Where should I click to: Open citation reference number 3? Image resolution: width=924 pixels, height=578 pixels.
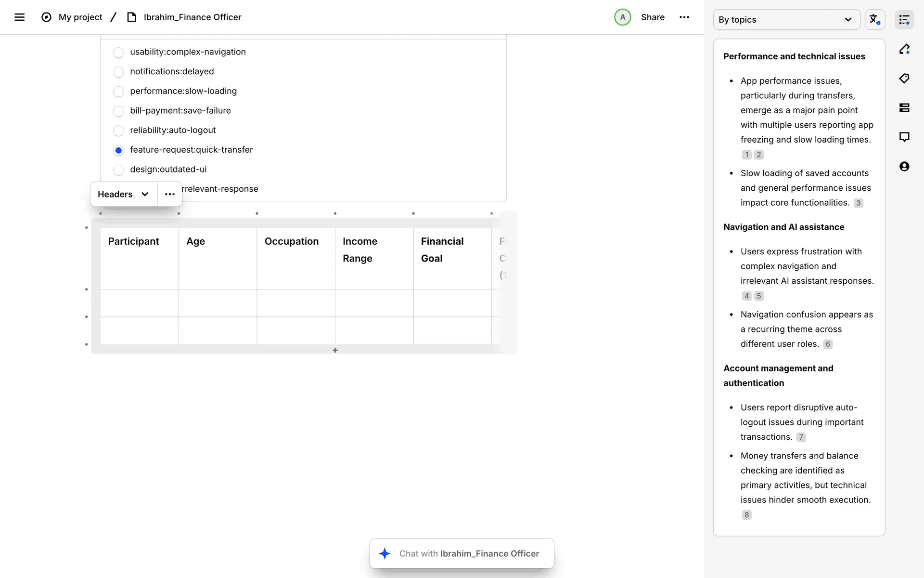point(858,203)
